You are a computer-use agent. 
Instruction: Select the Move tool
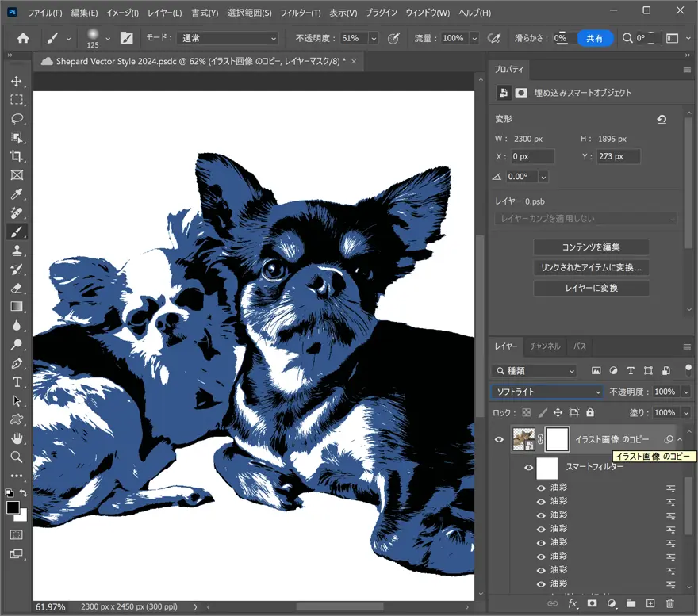pyautogui.click(x=17, y=82)
